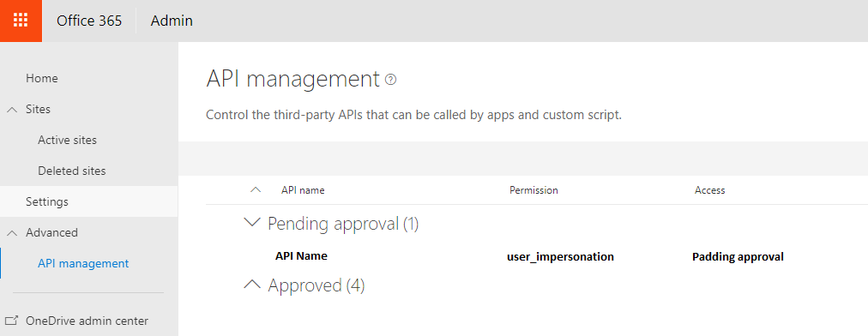Click the Office 365 header link

(x=89, y=21)
